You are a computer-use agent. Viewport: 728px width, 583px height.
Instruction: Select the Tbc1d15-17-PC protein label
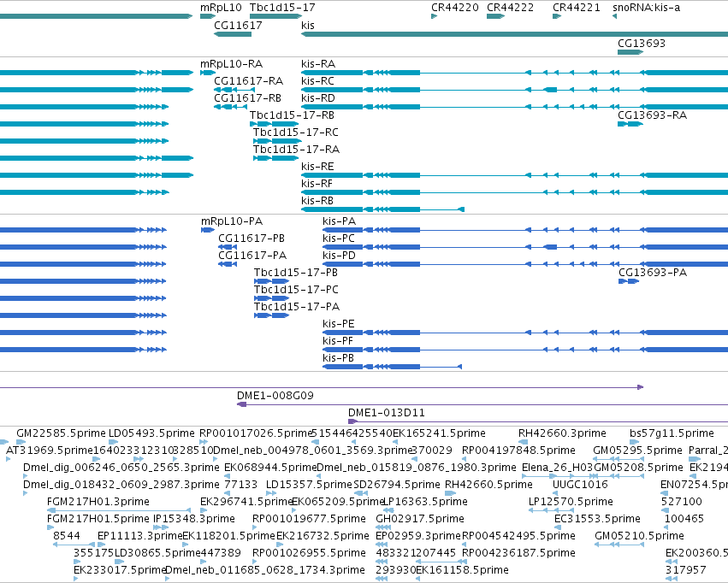pyautogui.click(x=296, y=290)
